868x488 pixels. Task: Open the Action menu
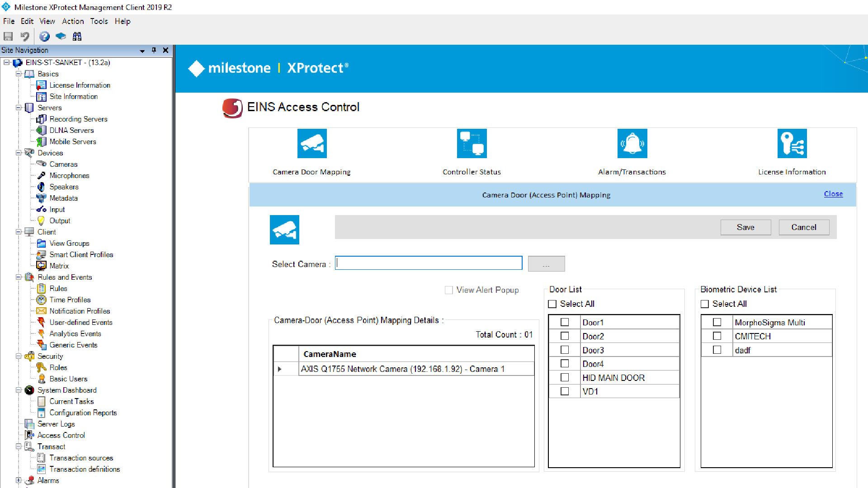tap(73, 21)
